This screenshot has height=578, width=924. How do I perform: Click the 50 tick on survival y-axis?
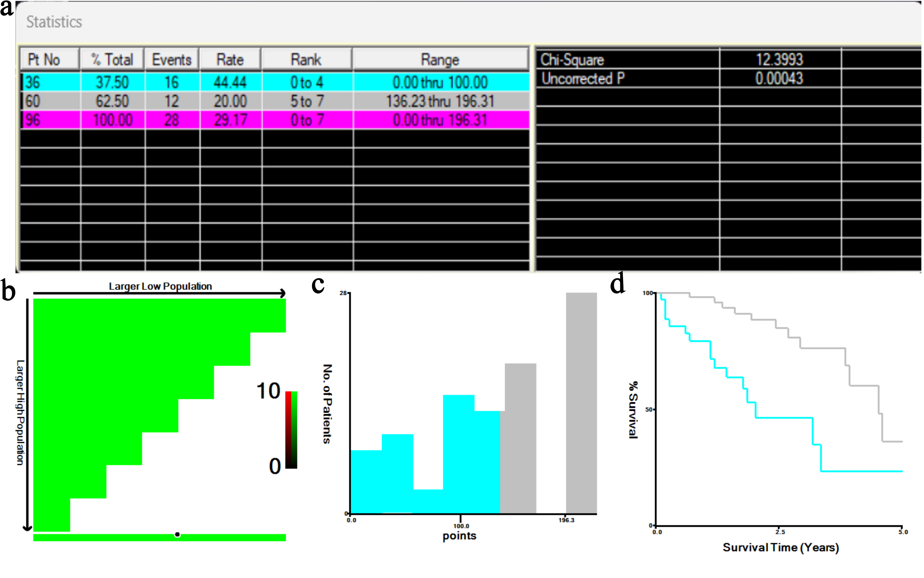tap(649, 409)
